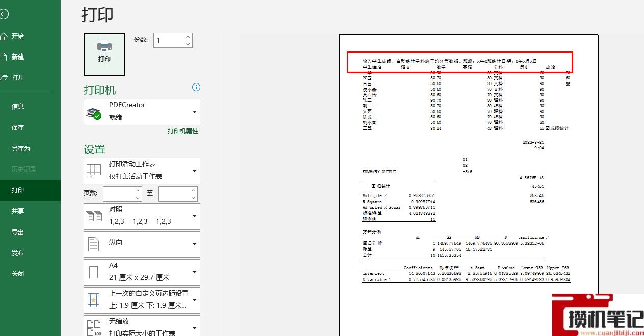Open the 无缩放 scaling dropdown

pyautogui.click(x=142, y=326)
